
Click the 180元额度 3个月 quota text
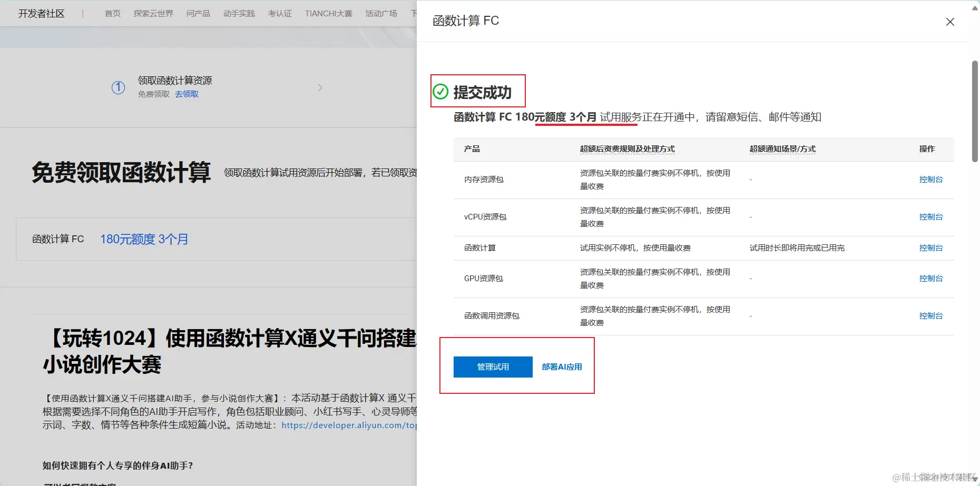(x=144, y=239)
